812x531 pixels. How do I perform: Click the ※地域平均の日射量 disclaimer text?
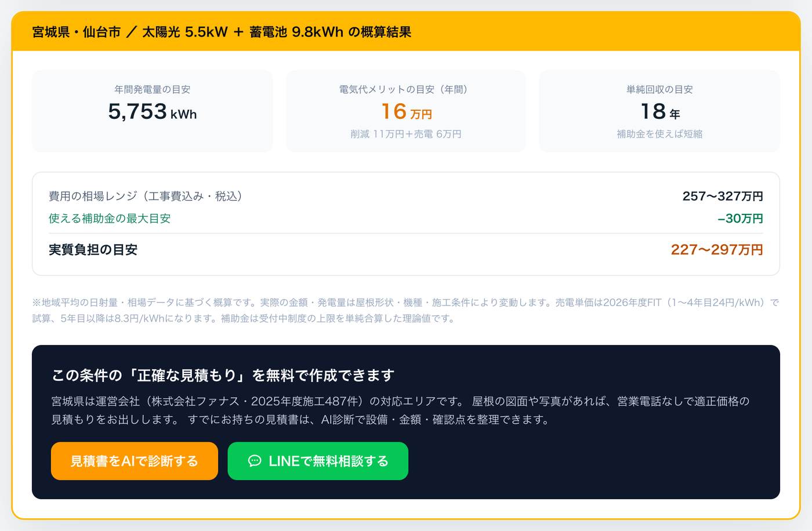[x=406, y=310]
